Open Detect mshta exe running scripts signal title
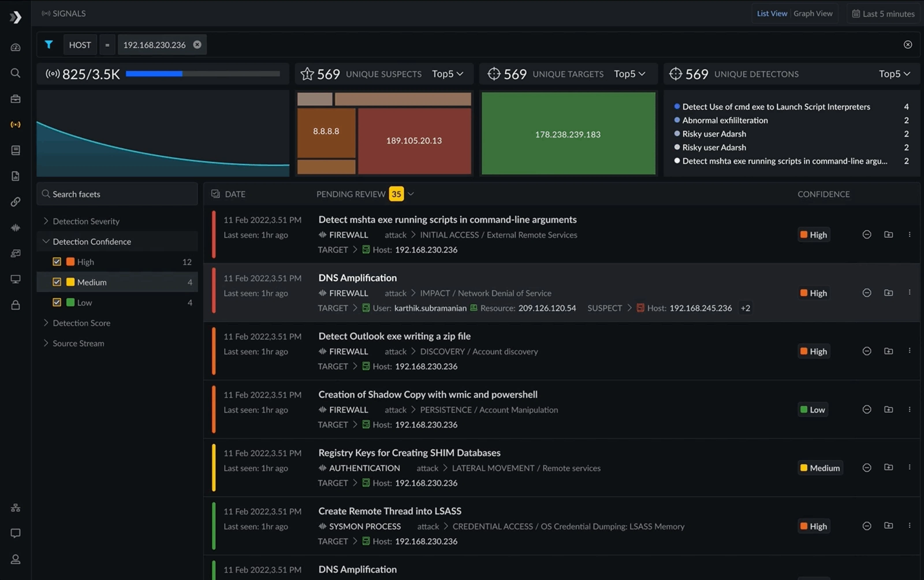This screenshot has width=924, height=580. 448,220
